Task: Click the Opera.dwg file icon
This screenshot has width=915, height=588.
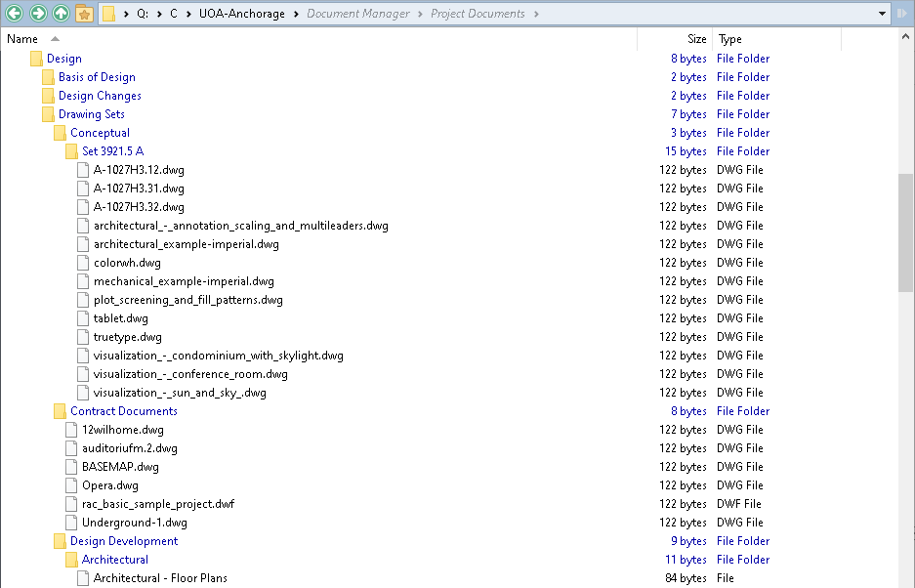Action: [70, 484]
